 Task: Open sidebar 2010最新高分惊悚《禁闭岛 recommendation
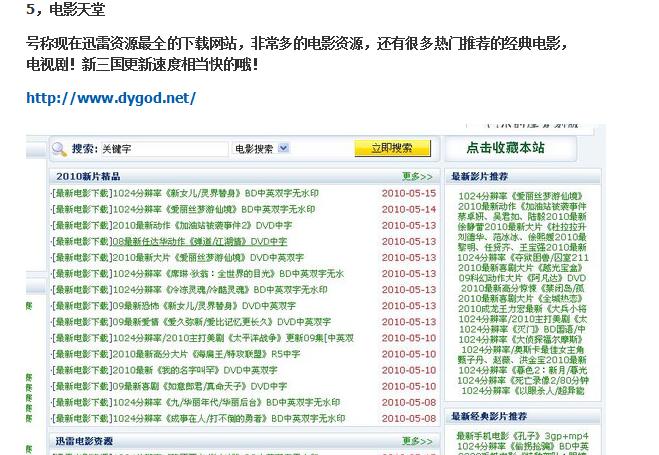click(523, 288)
